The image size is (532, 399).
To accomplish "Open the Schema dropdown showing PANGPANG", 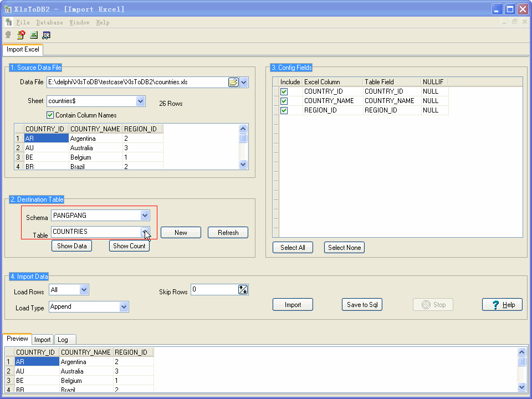I will pyautogui.click(x=145, y=216).
